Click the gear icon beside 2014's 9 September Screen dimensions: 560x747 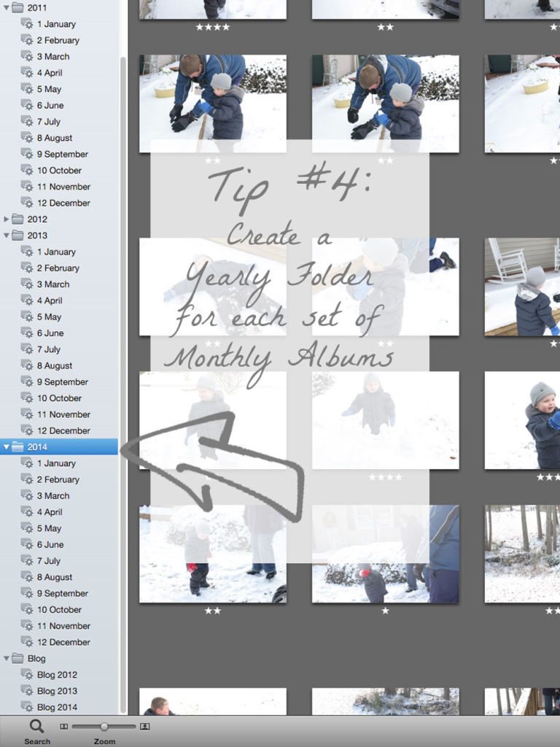coord(27,593)
